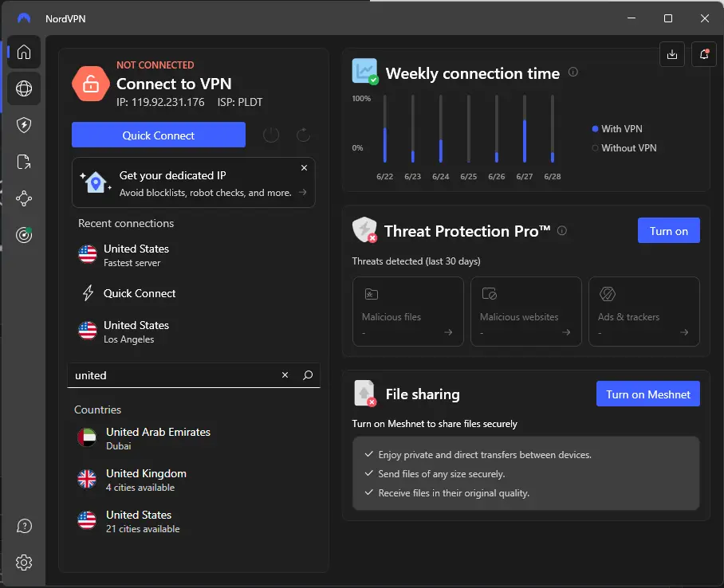Open the Threat Protection shield sidebar icon
The height and width of the screenshot is (588, 724).
tap(24, 125)
